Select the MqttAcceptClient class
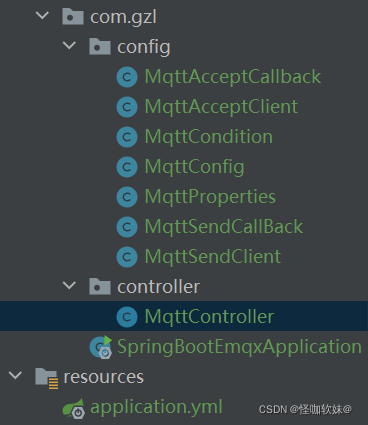368x425 pixels. pos(221,107)
